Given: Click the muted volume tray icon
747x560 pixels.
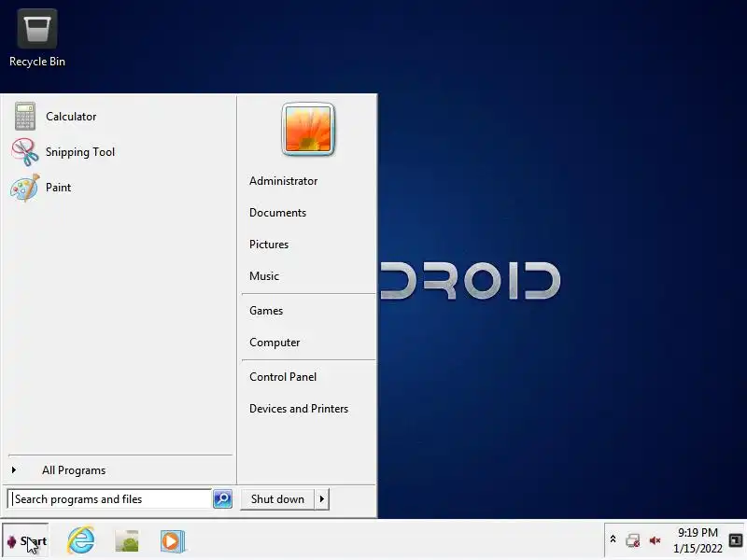Looking at the screenshot, I should (x=655, y=540).
